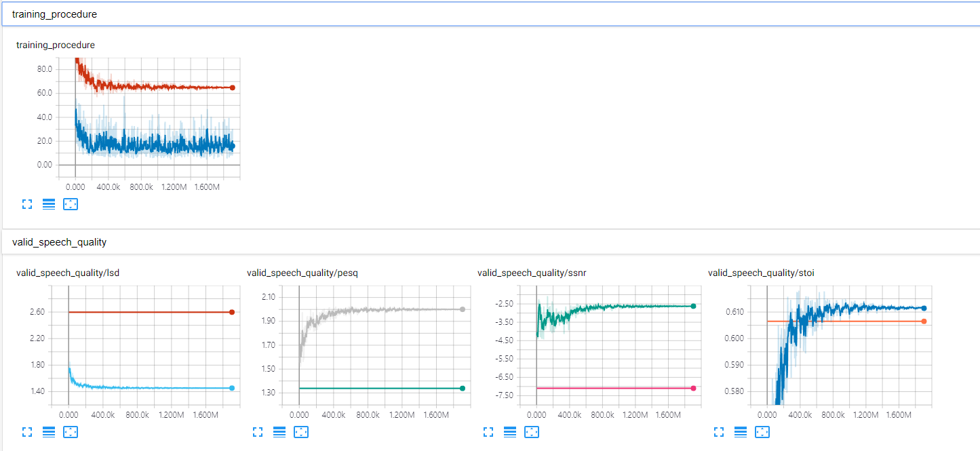980x451 pixels.
Task: Fit domain to data on the lsd chart
Action: pyautogui.click(x=71, y=431)
